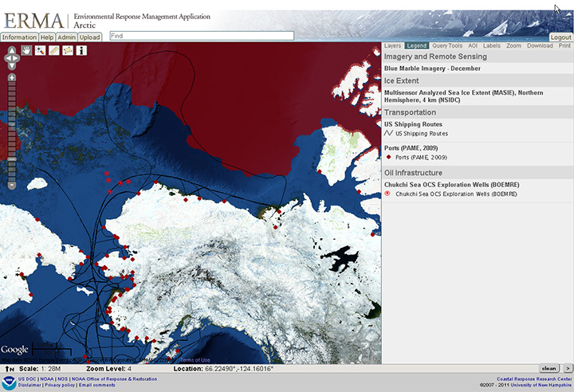Open the Labels tab
574x392 pixels.
492,45
